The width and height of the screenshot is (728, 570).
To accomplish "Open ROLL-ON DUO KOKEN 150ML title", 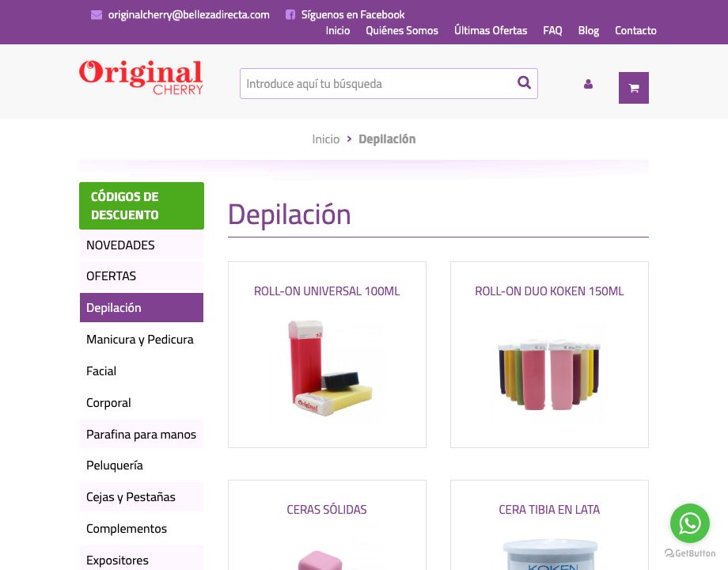I will click(549, 291).
